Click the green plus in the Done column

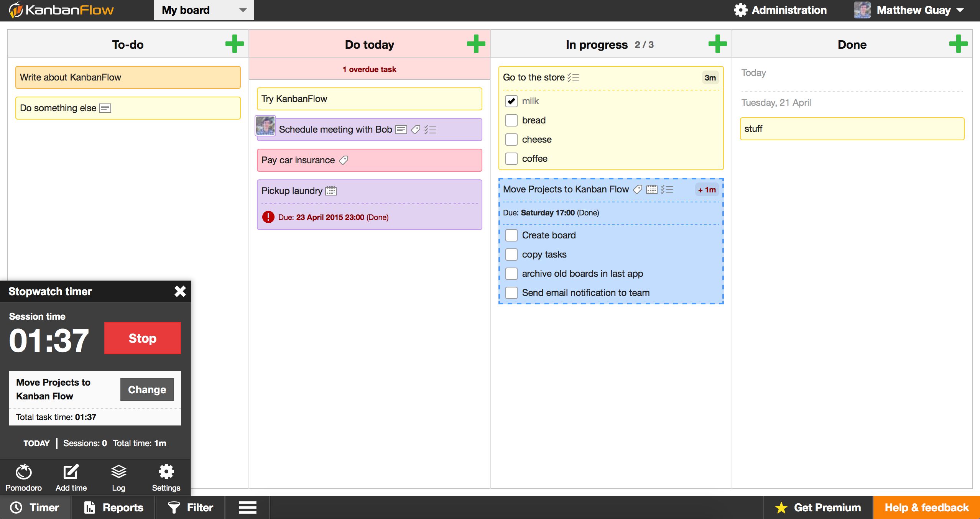pyautogui.click(x=958, y=44)
